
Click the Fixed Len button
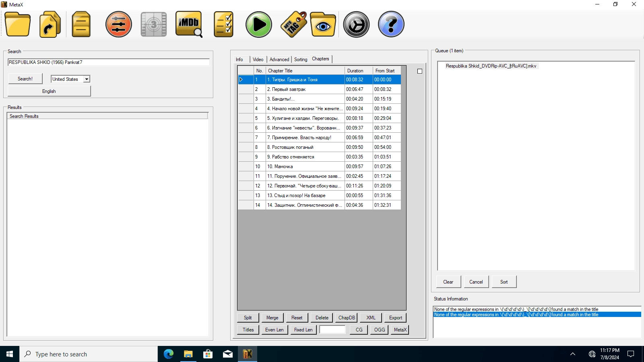303,330
